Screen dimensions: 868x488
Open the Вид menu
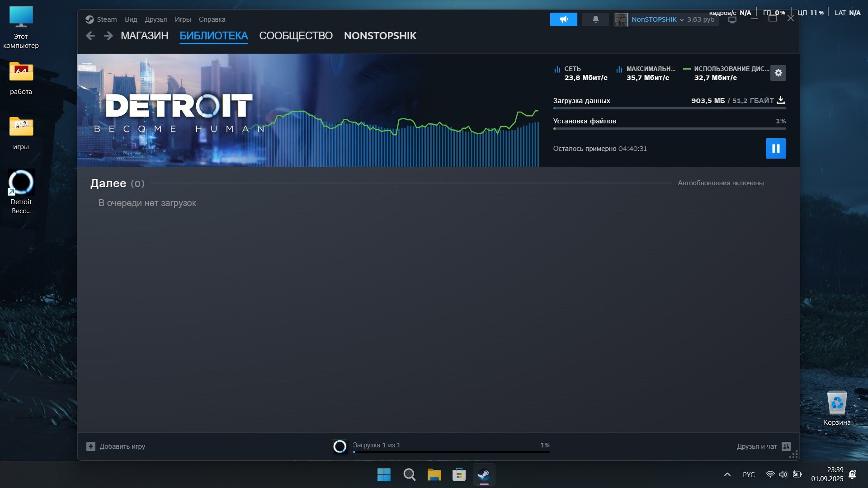[x=131, y=19]
